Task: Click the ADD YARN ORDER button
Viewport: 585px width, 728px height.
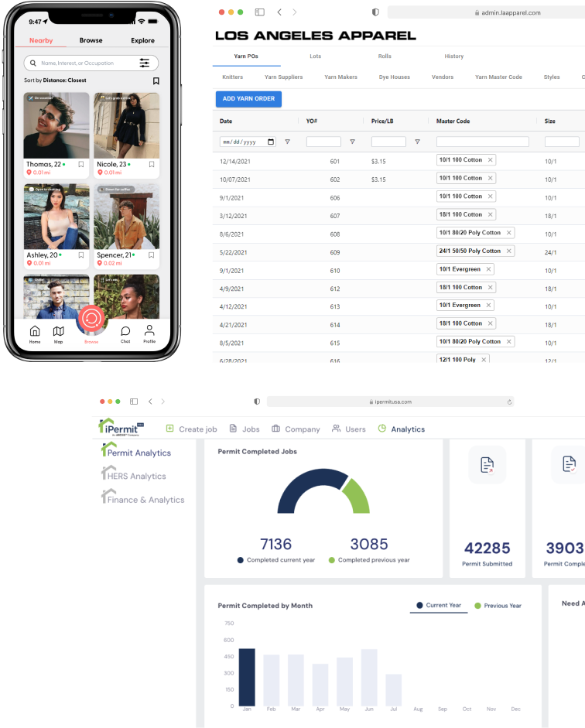Action: point(248,99)
